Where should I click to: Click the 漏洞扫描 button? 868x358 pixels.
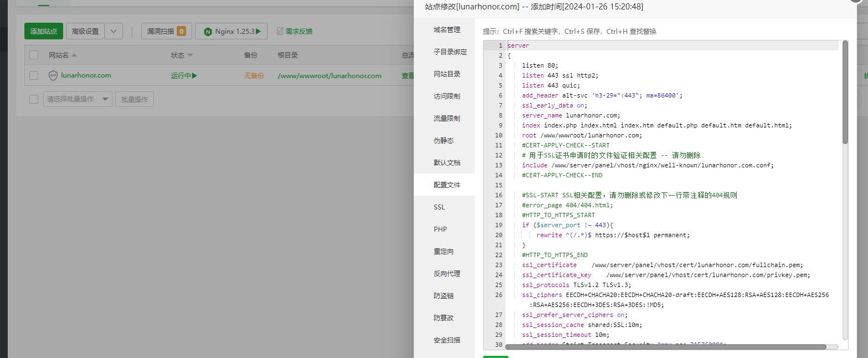coord(167,32)
